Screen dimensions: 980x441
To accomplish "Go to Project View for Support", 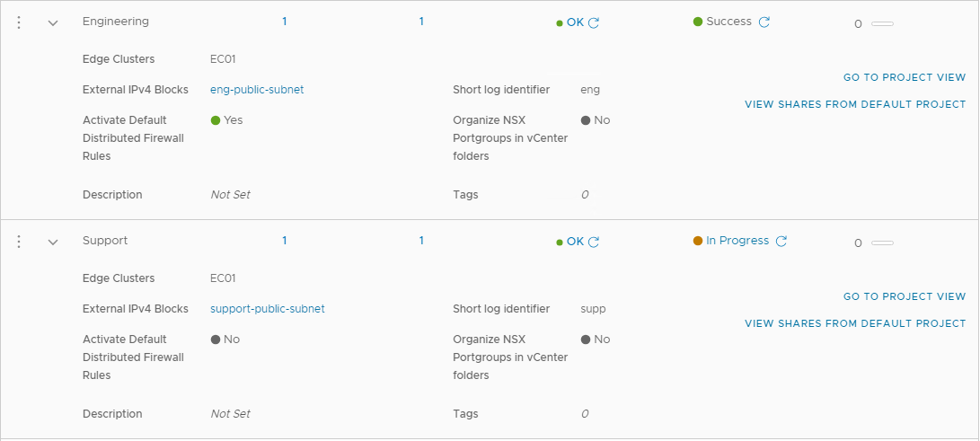I will pyautogui.click(x=905, y=296).
